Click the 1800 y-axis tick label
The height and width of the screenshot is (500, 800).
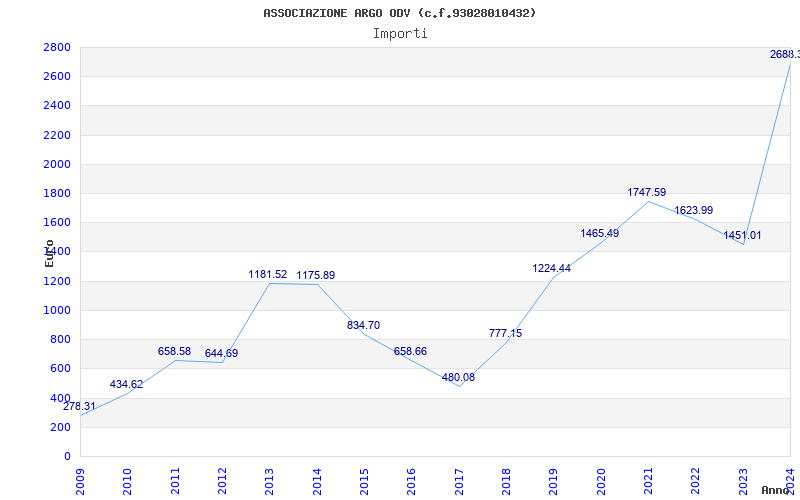[x=58, y=194]
